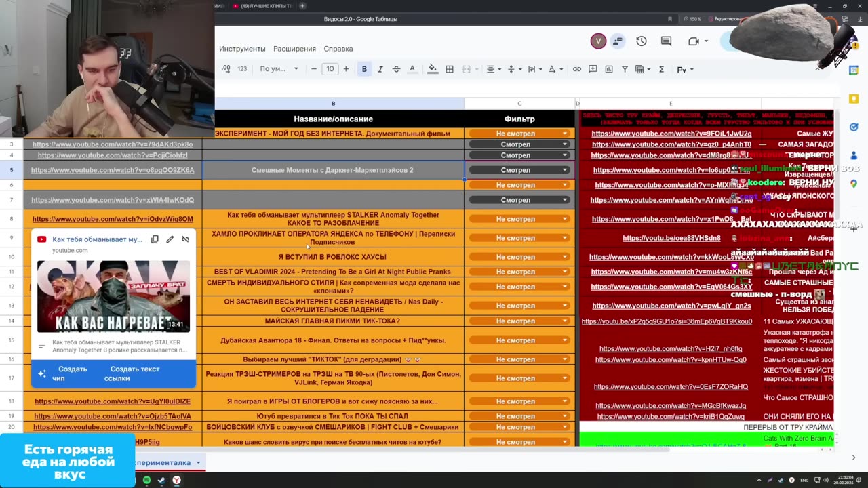Viewport: 868px width, 488px height.
Task: Open Google Maps in the side panel
Action: tap(854, 184)
